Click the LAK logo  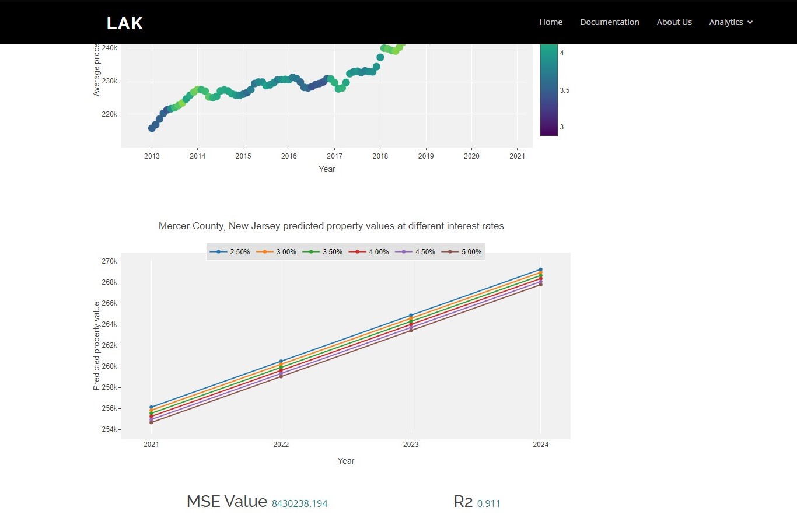[x=125, y=23]
